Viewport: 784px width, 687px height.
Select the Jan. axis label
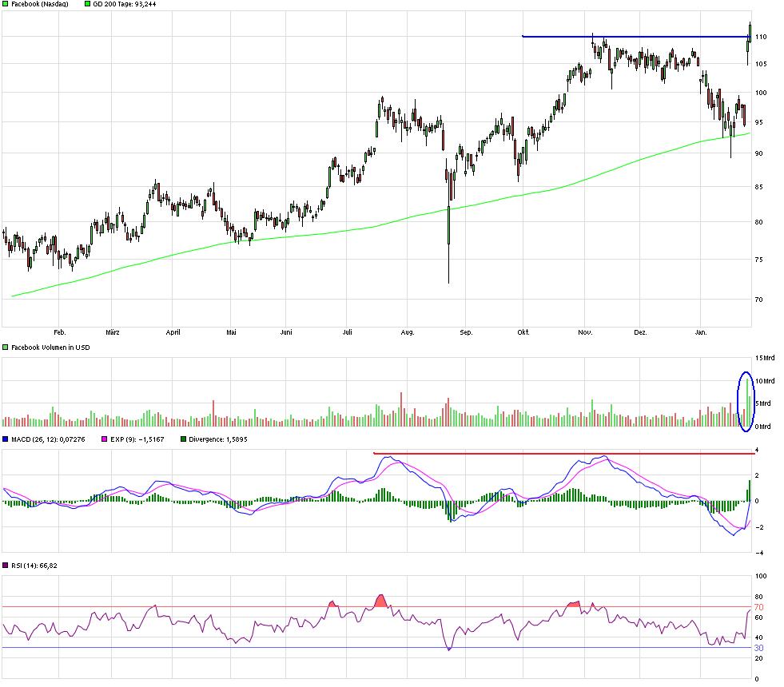702,330
